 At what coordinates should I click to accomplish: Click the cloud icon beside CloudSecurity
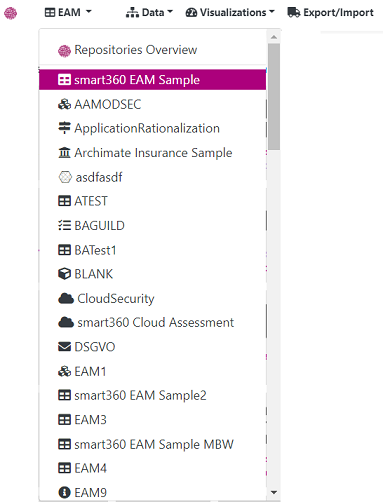[66, 298]
